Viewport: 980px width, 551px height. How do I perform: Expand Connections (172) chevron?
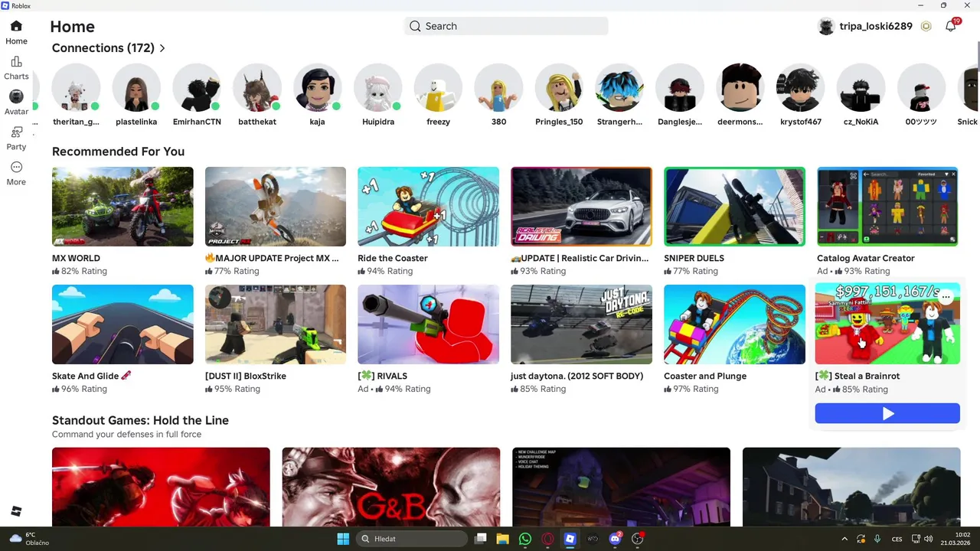(x=162, y=48)
